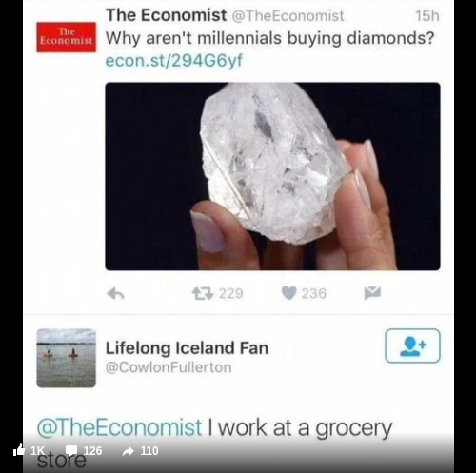476x473 pixels.
Task: Click the share arrow icon
Action: click(129, 451)
